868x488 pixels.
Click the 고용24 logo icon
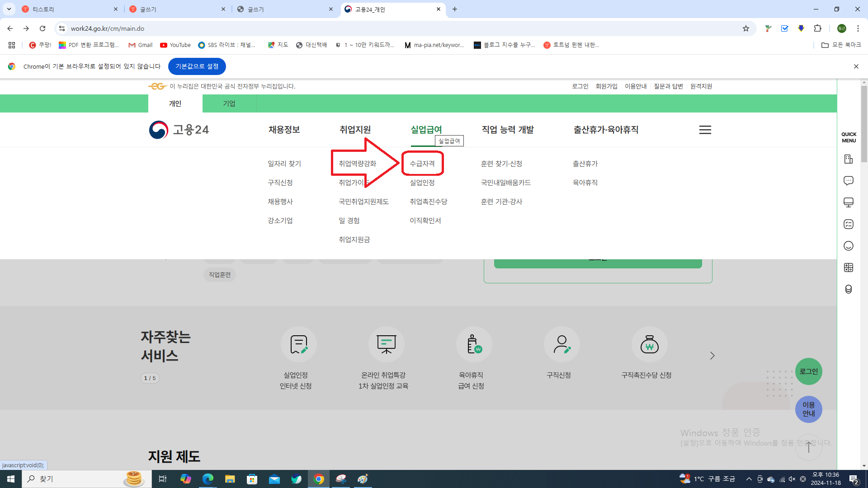[159, 130]
